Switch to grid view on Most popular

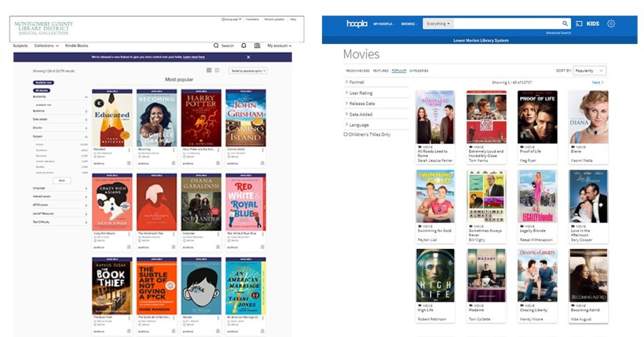pos(209,70)
